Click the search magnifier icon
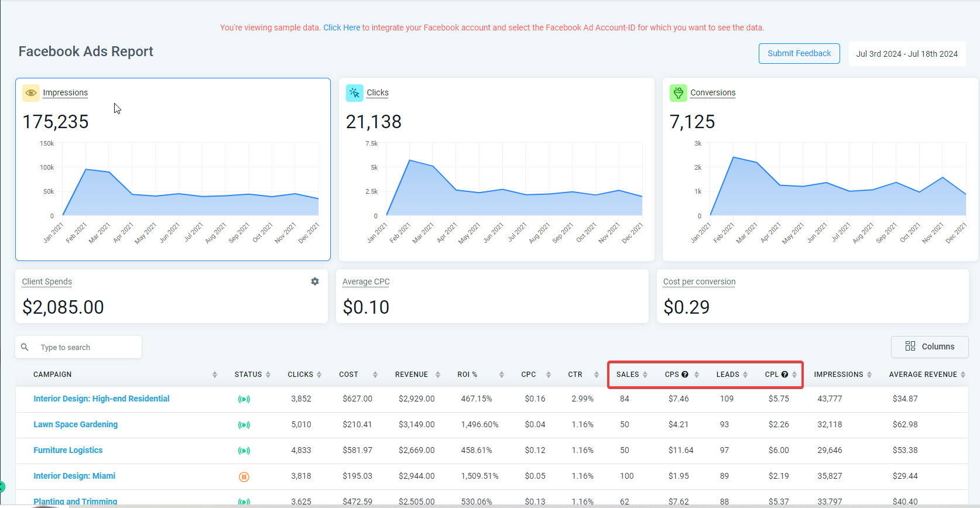This screenshot has width=980, height=508. point(25,347)
